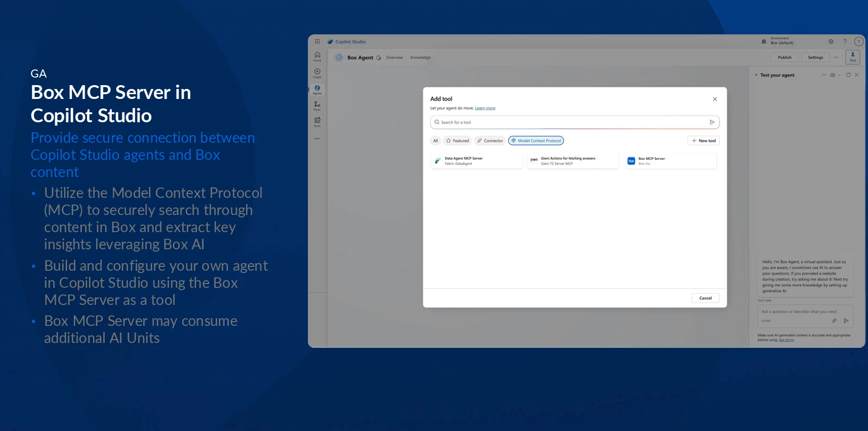The height and width of the screenshot is (431, 868).
Task: Click edit icon beside Box Agent name
Action: [379, 58]
